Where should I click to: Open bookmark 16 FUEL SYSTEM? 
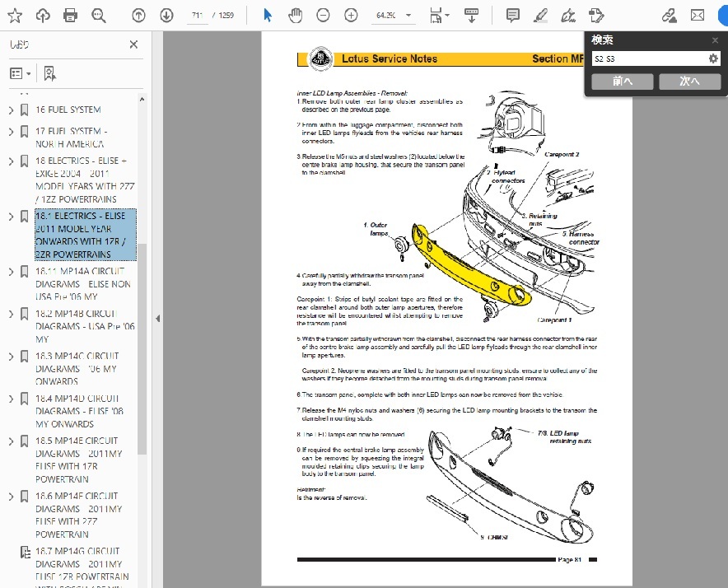pyautogui.click(x=68, y=110)
